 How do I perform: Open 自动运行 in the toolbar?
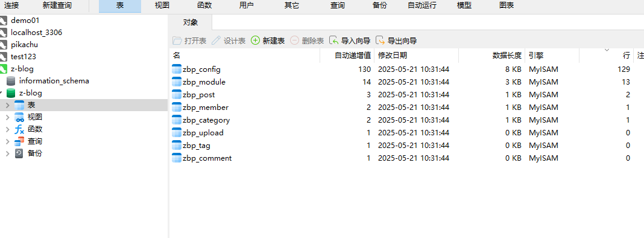click(422, 6)
